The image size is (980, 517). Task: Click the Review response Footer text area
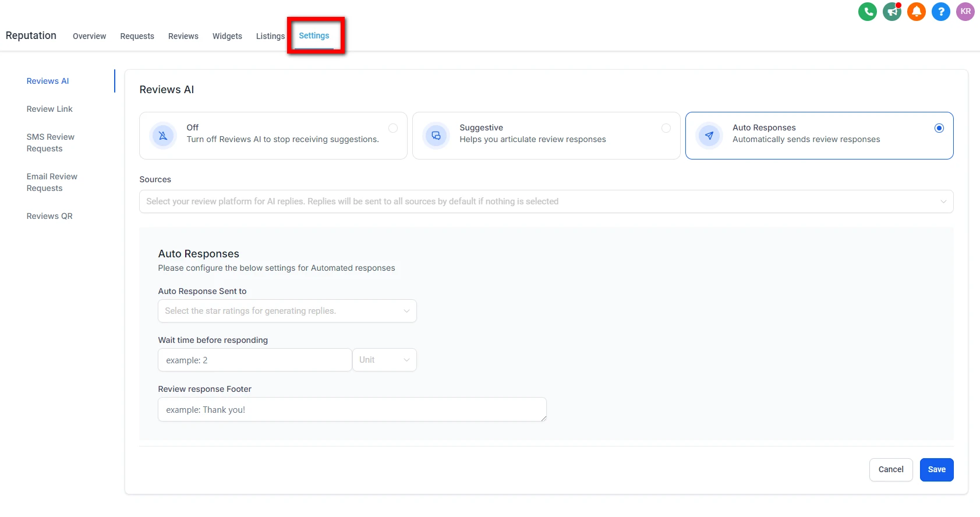[352, 409]
